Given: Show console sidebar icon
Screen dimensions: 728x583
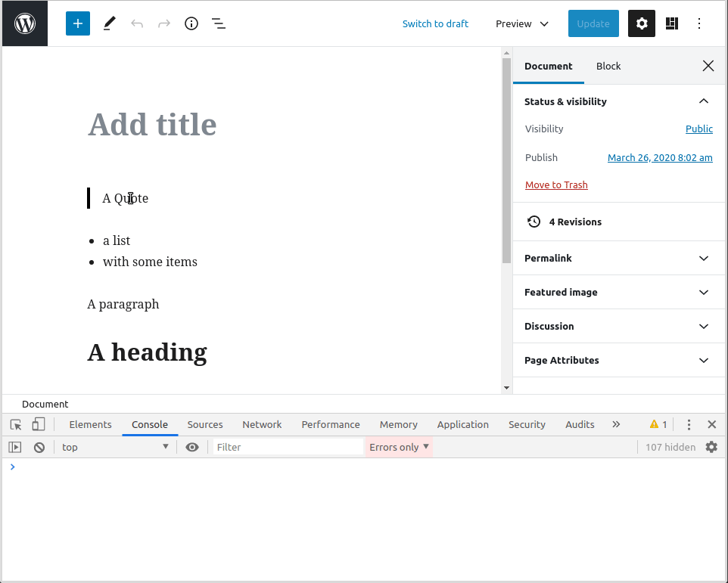Looking at the screenshot, I should click(15, 447).
